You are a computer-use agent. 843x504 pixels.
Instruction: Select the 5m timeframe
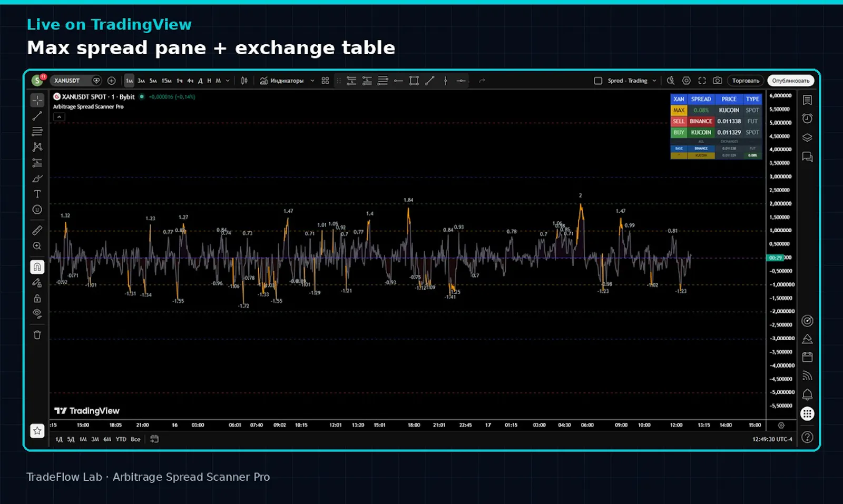click(x=153, y=81)
